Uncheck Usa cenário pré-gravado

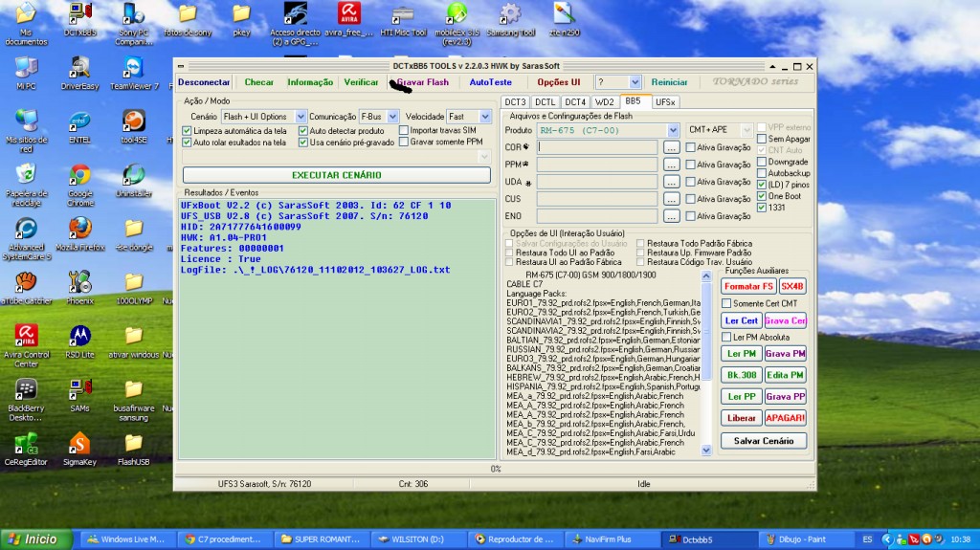[303, 142]
